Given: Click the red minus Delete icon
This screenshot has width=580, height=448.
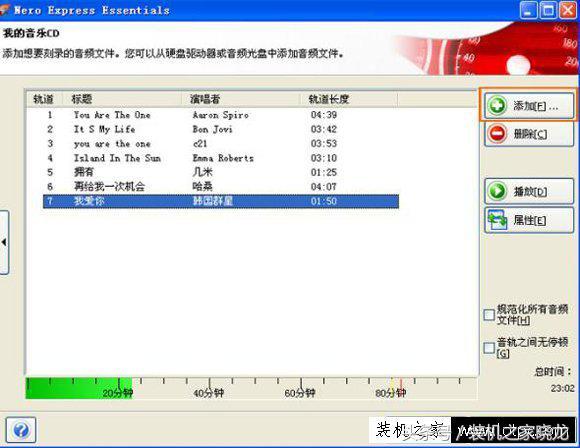Looking at the screenshot, I should 497,134.
